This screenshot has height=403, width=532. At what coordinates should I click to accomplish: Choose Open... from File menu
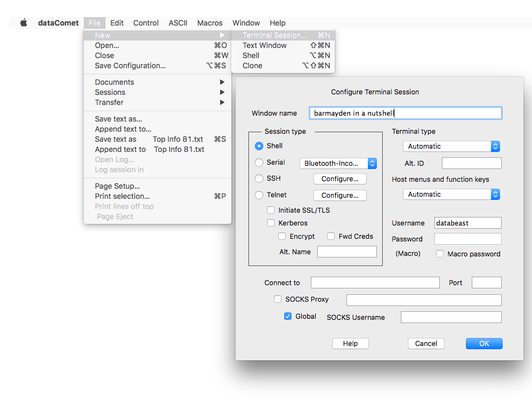[x=157, y=45]
